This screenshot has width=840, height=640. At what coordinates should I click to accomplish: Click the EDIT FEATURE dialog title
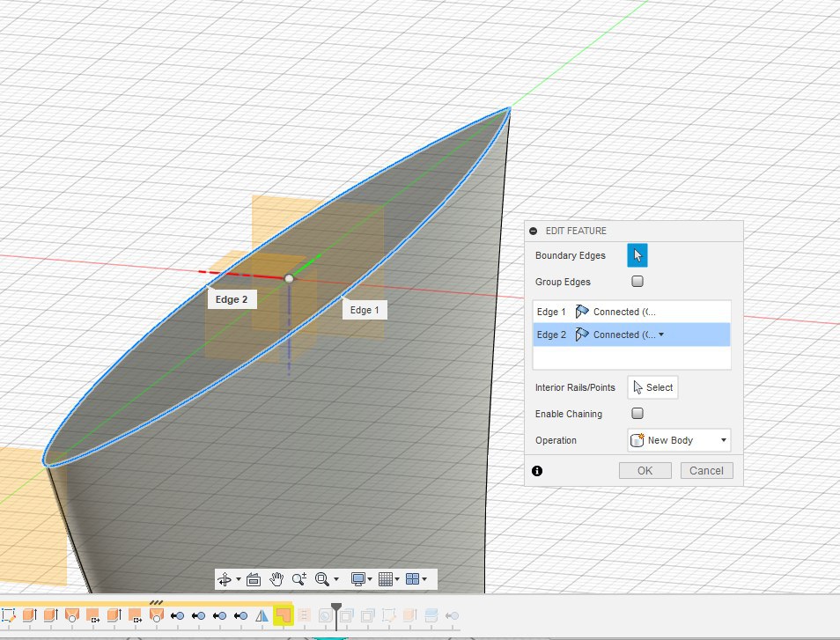click(x=576, y=231)
